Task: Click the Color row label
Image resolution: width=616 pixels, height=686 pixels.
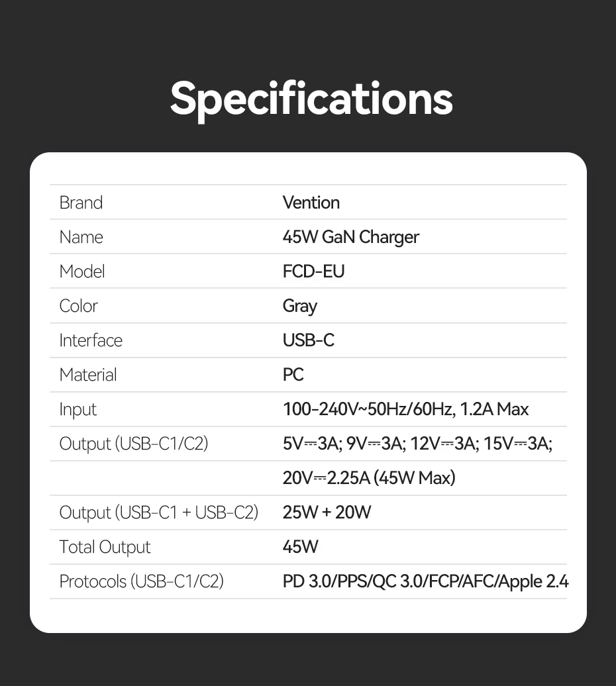Action: click(78, 306)
